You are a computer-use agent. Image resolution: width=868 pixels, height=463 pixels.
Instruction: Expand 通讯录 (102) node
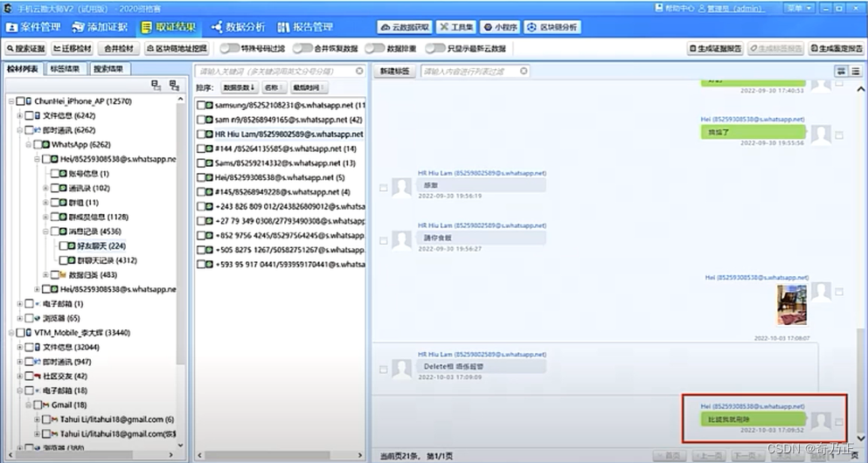[46, 188]
